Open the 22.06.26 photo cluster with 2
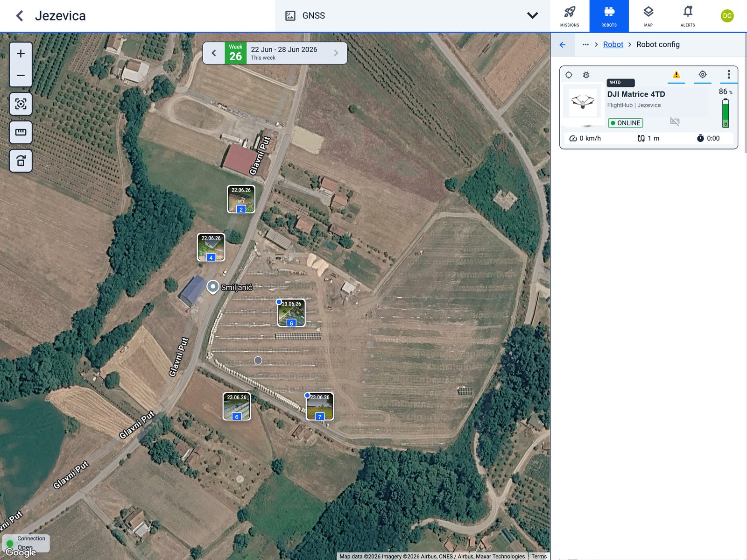Image resolution: width=747 pixels, height=560 pixels. click(241, 199)
